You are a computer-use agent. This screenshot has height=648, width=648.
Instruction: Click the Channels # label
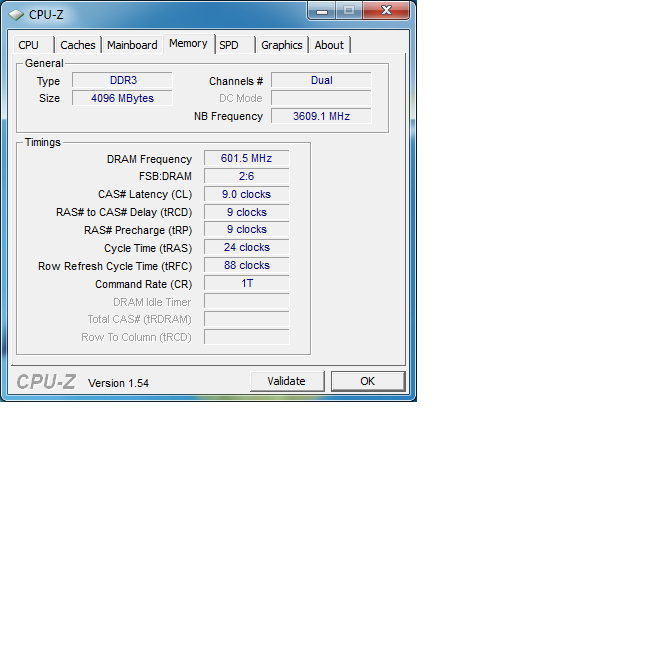tap(236, 81)
